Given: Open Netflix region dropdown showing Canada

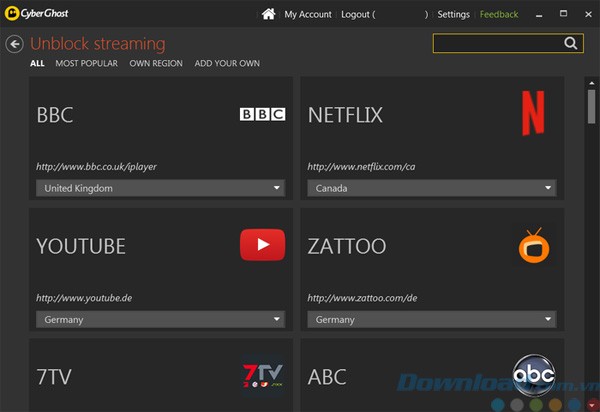Looking at the screenshot, I should (431, 188).
